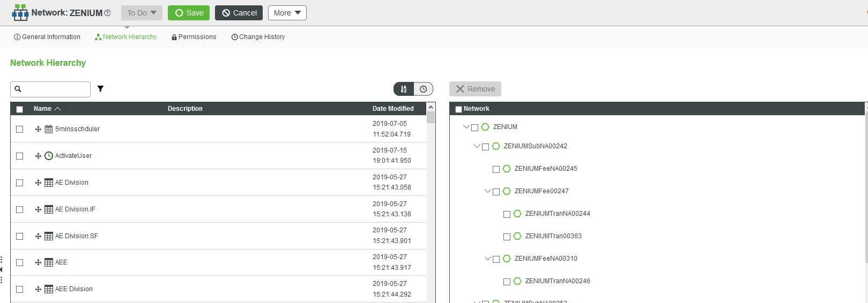Image resolution: width=868 pixels, height=303 pixels.
Task: Toggle recent clock view button
Action: point(423,89)
